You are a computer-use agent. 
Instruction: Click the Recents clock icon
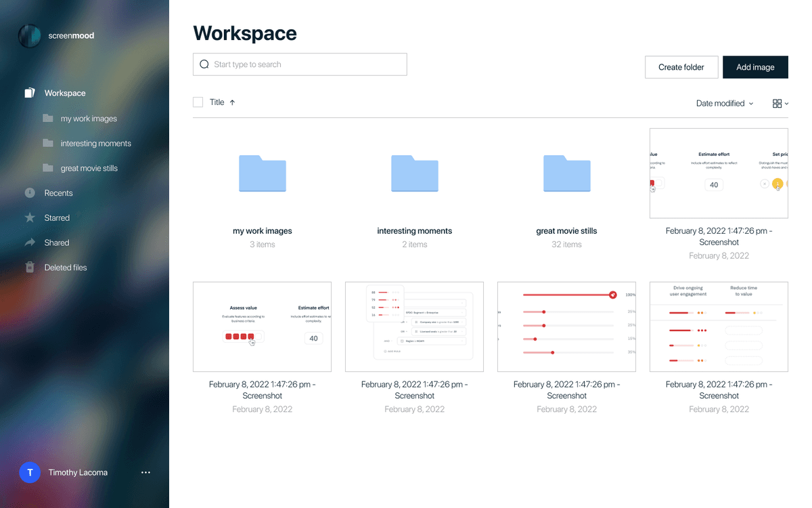click(x=30, y=193)
